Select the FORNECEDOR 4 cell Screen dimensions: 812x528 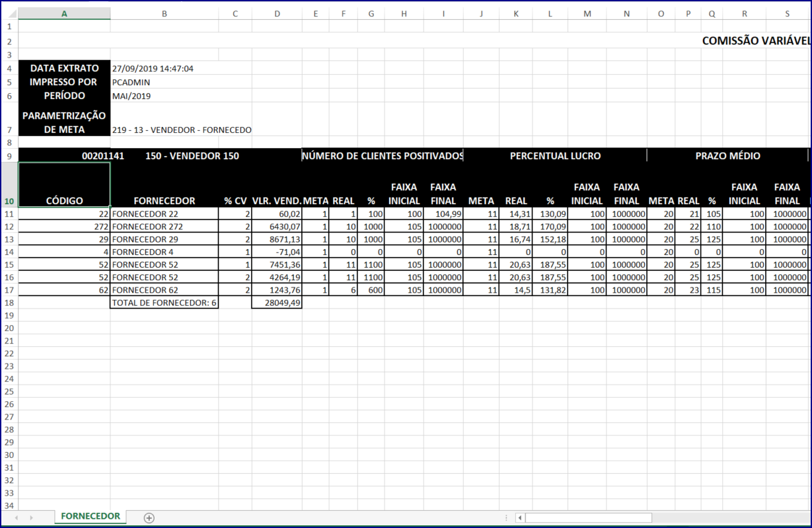point(164,252)
